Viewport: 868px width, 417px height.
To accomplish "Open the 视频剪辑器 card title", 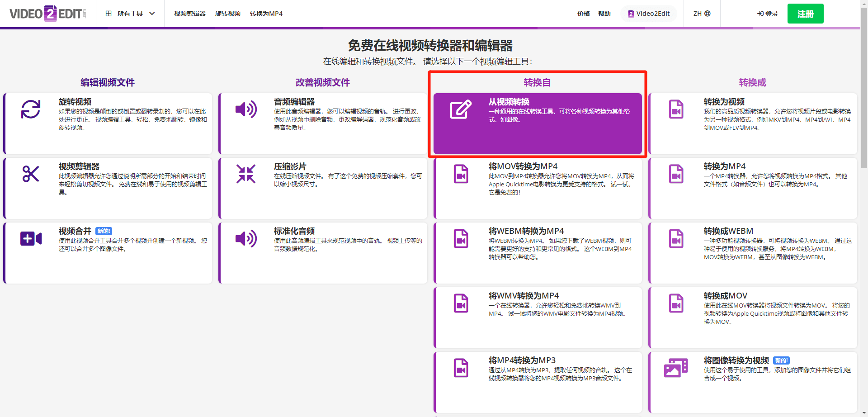I will pyautogui.click(x=79, y=166).
